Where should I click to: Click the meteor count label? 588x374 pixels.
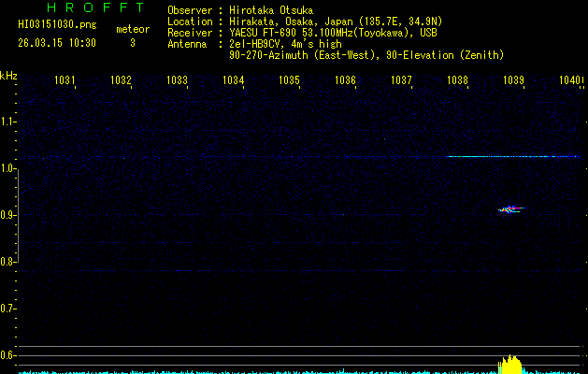pyautogui.click(x=133, y=29)
